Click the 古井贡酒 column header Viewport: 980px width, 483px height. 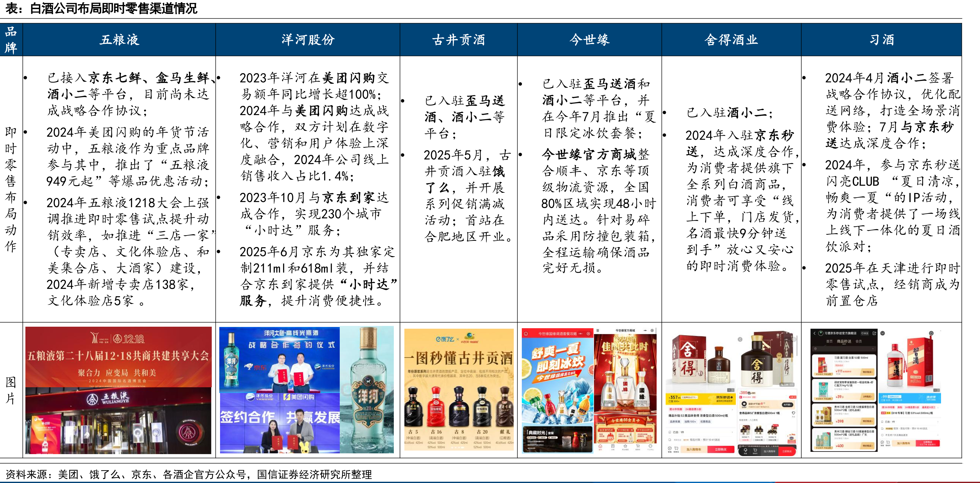pyautogui.click(x=458, y=39)
